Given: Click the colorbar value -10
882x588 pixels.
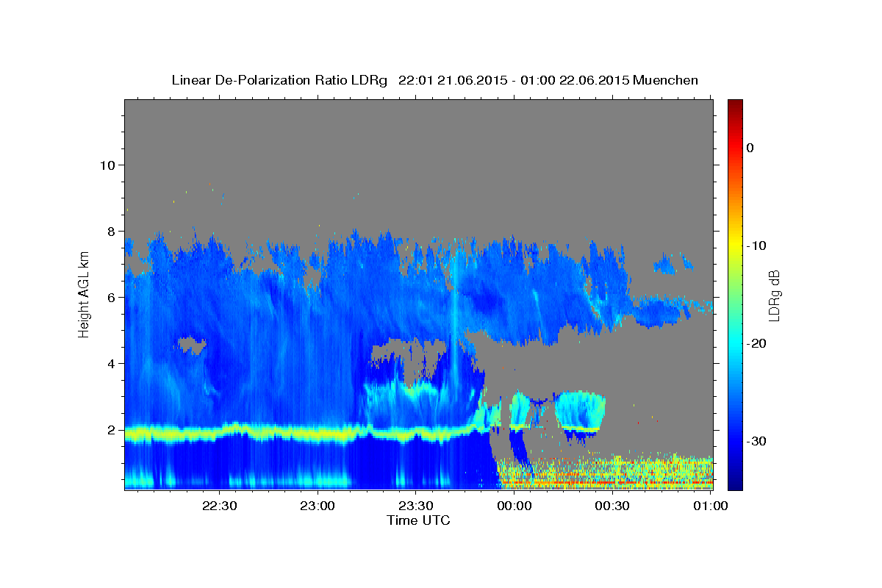Looking at the screenshot, I should click(756, 245).
